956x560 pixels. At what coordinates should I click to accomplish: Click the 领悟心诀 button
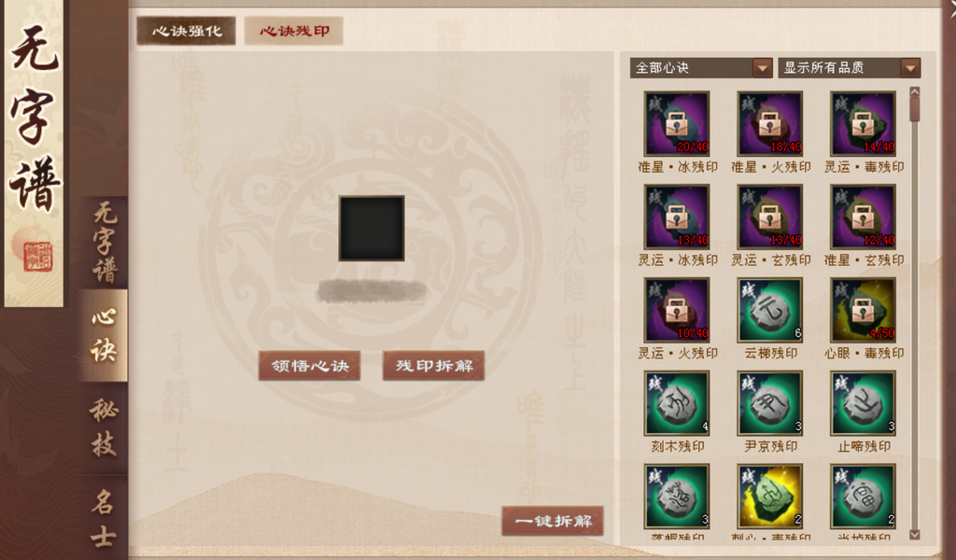[310, 366]
